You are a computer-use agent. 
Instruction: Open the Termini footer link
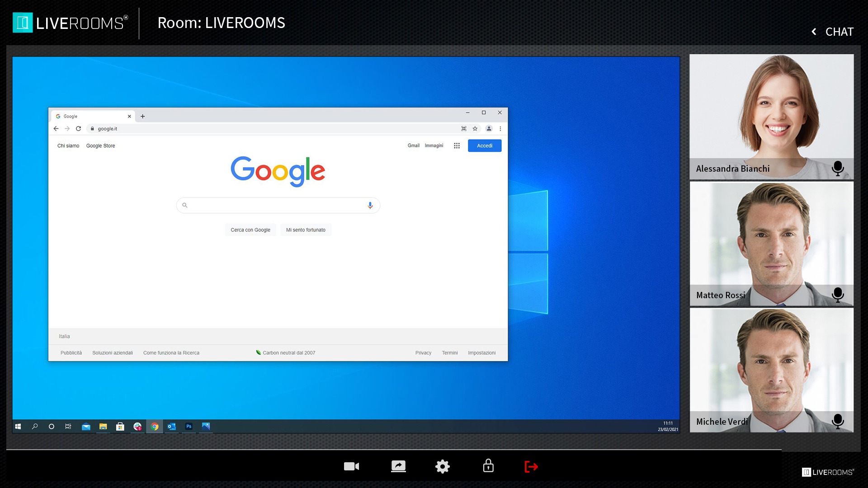(450, 353)
